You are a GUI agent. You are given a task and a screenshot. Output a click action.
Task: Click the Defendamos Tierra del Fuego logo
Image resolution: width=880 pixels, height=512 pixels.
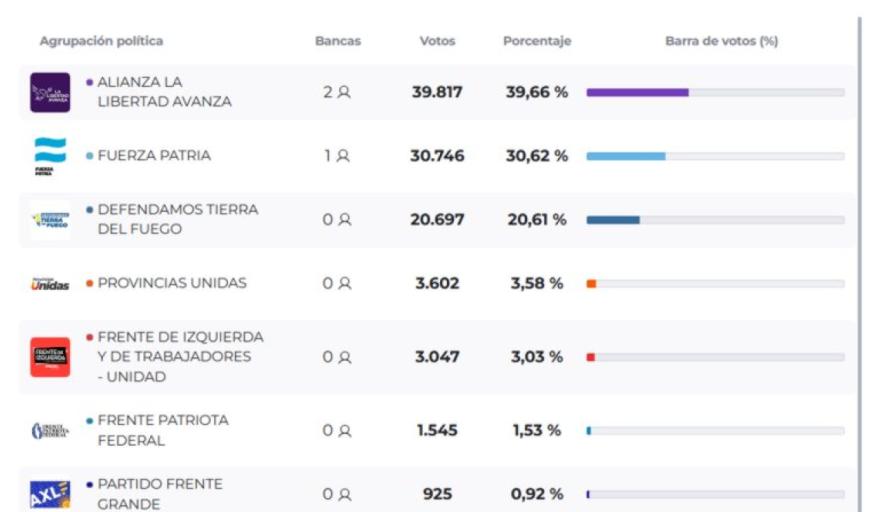(50, 220)
